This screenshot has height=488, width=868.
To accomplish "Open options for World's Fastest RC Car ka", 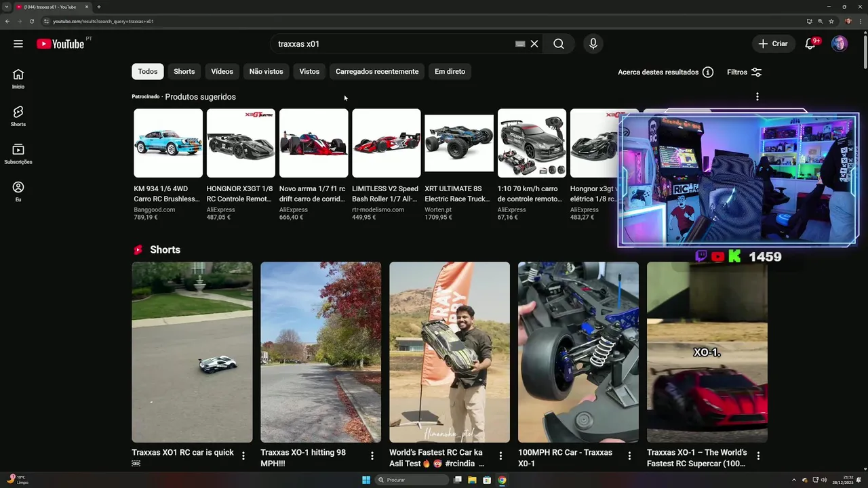I will click(500, 456).
